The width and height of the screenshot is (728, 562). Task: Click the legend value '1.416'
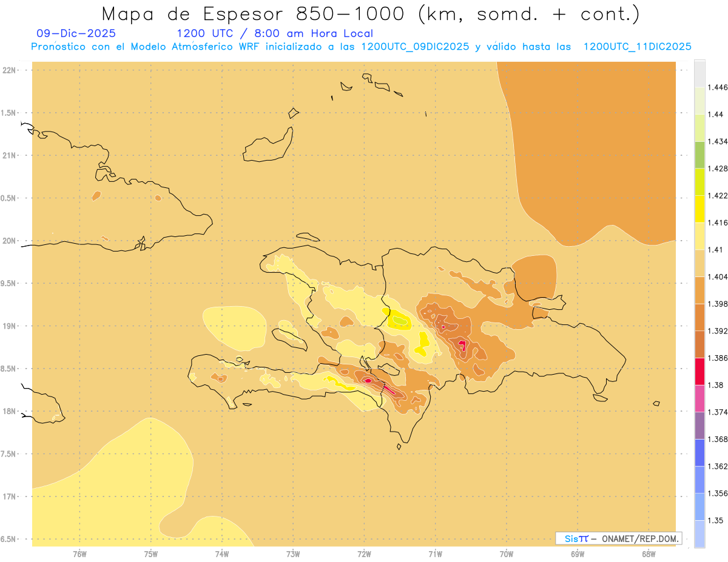(718, 222)
